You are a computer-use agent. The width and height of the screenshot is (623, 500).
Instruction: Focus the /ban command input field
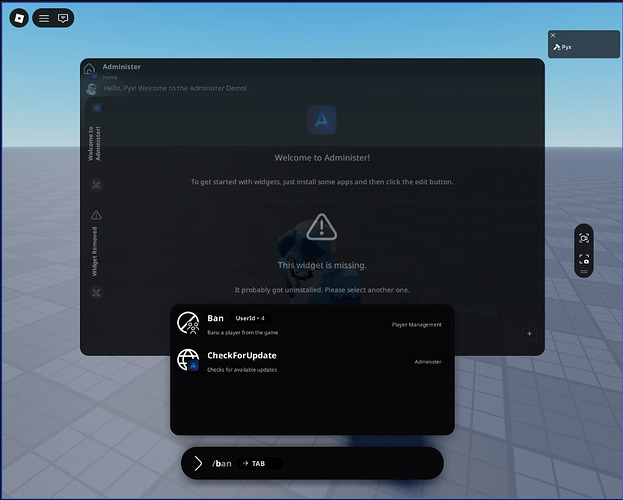pos(312,463)
